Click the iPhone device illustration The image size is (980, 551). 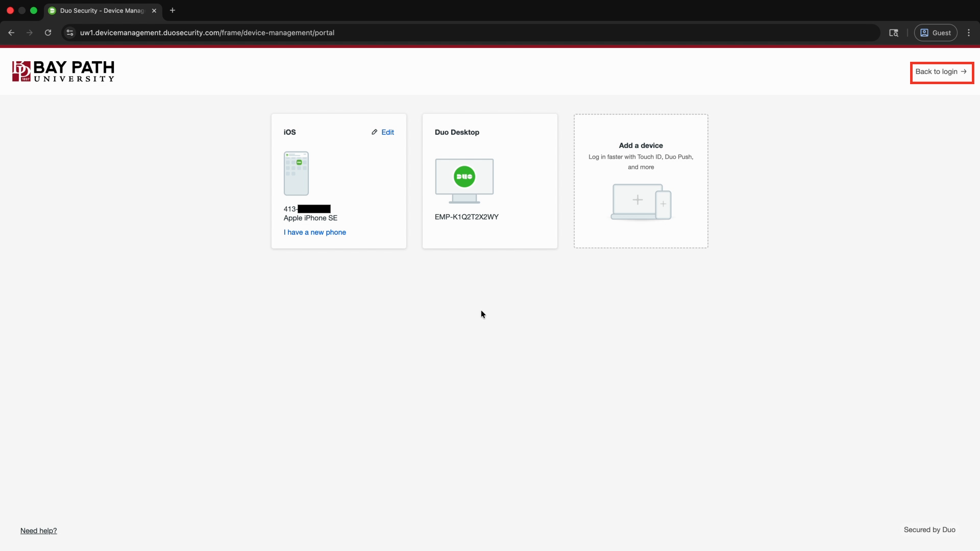296,173
